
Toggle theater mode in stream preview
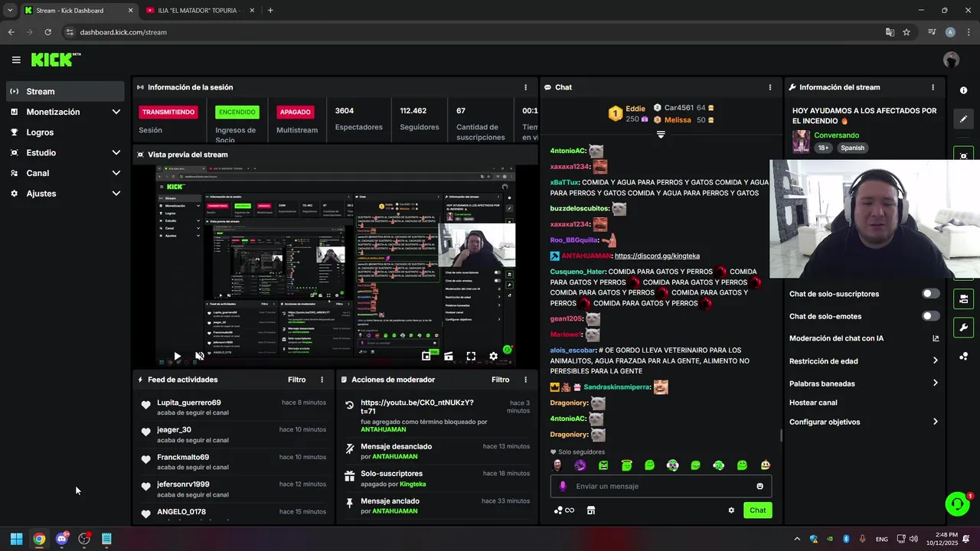coord(449,356)
